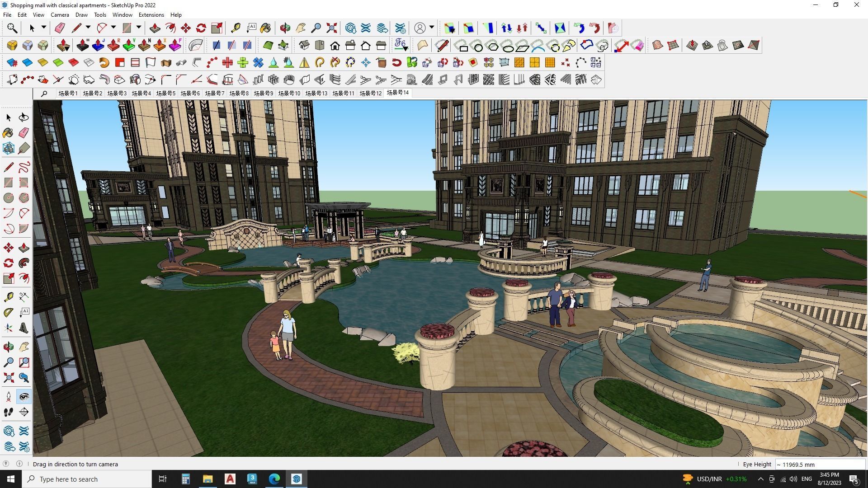Select the Orbit tool in top toolbar
This screenshot has height=488, width=868.
(285, 28)
